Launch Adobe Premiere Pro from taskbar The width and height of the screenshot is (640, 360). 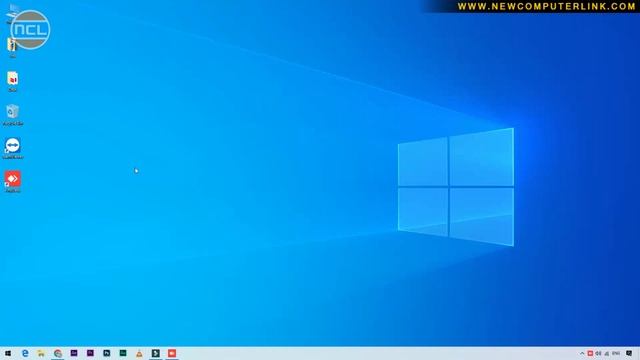90,353
